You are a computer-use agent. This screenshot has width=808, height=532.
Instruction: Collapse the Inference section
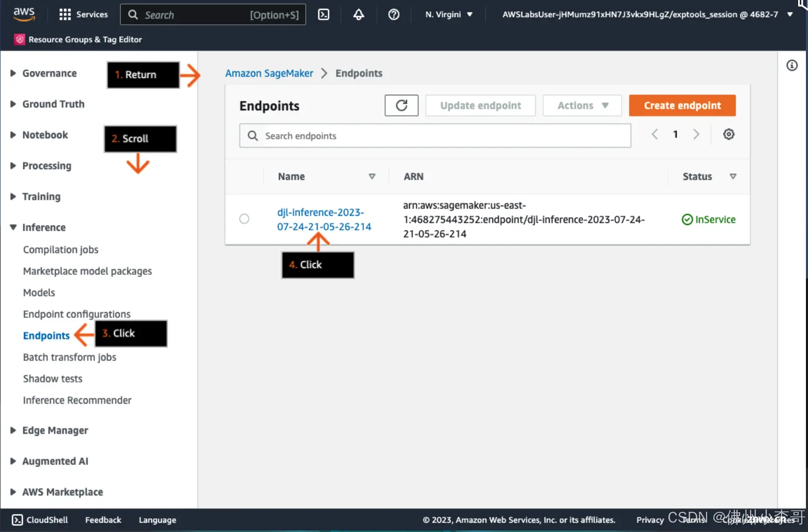click(x=13, y=227)
